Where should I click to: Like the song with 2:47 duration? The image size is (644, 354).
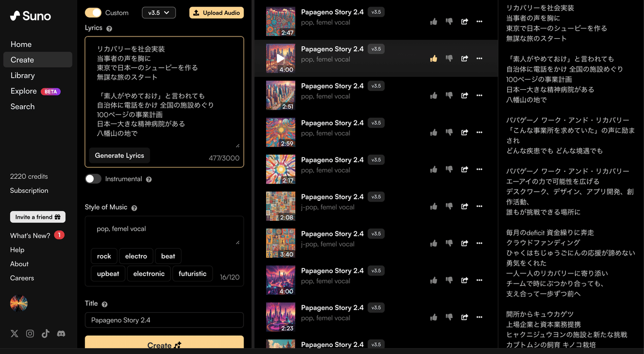434,21
